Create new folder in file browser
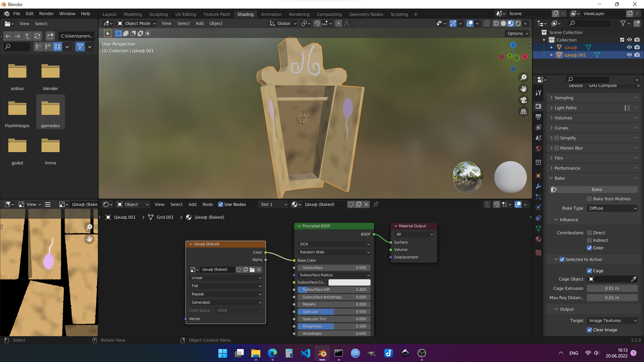 tap(50, 36)
